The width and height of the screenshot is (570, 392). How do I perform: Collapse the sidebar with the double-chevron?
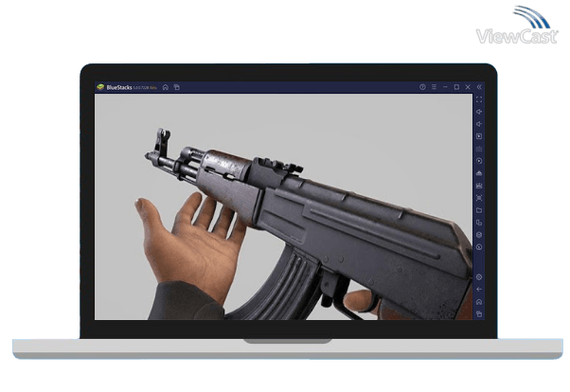479,87
